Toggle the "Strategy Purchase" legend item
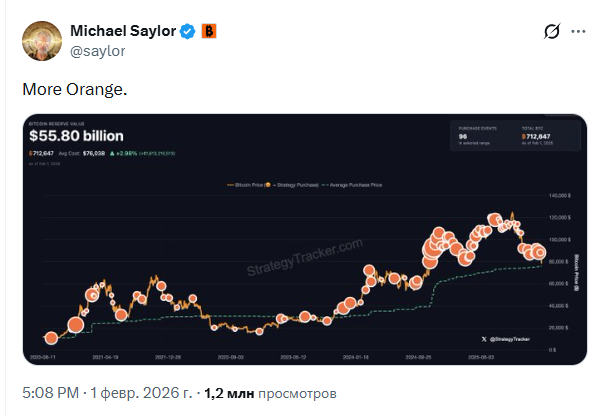This screenshot has width=601, height=416. point(295,184)
